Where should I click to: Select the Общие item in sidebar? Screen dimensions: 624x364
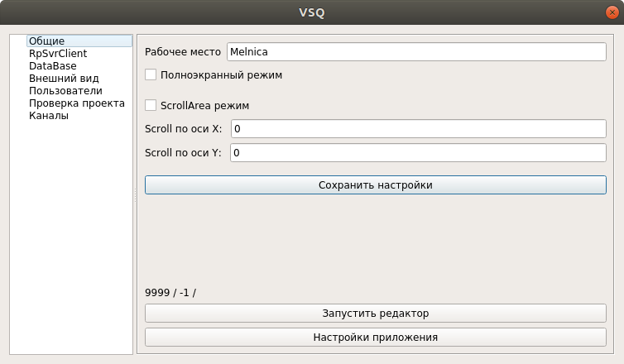tap(79, 41)
